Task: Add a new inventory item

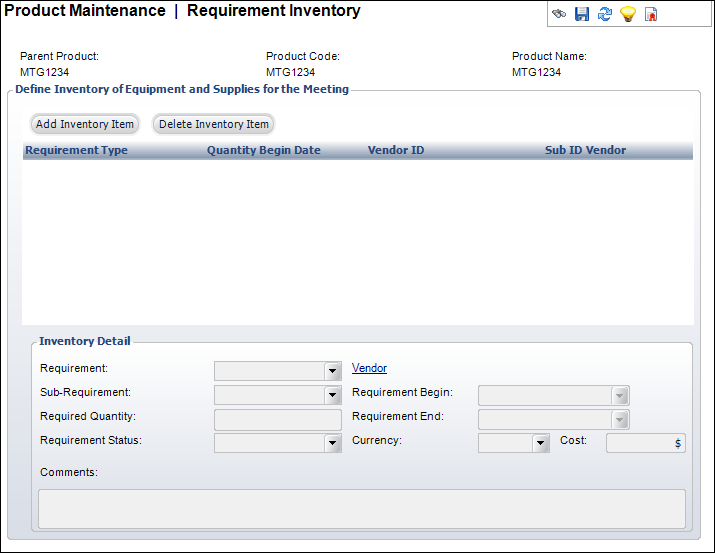Action: click(85, 124)
